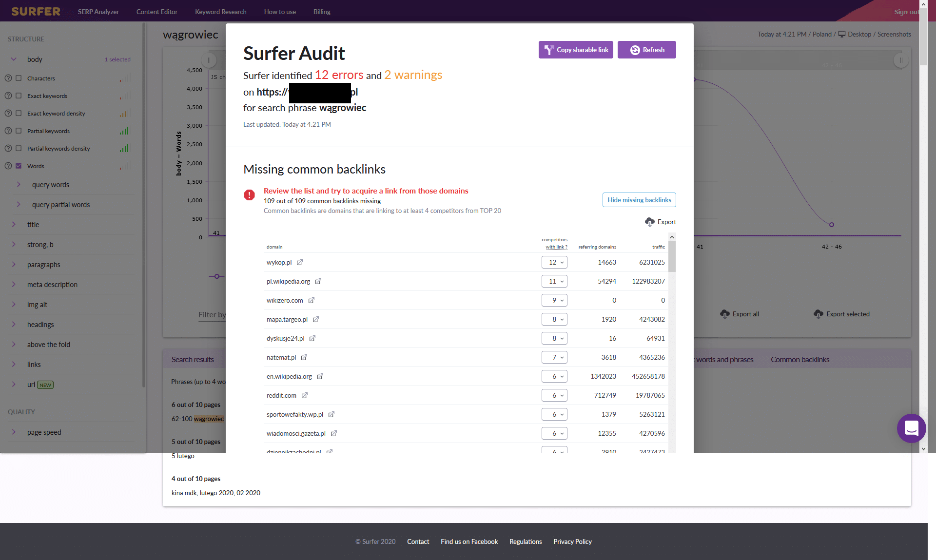Enable the Partial keywords checkbox
The width and height of the screenshot is (936, 560).
[x=19, y=131]
